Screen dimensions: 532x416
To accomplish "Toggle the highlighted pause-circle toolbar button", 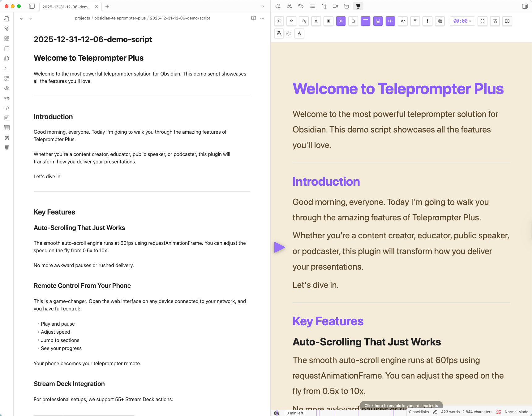I will [341, 21].
